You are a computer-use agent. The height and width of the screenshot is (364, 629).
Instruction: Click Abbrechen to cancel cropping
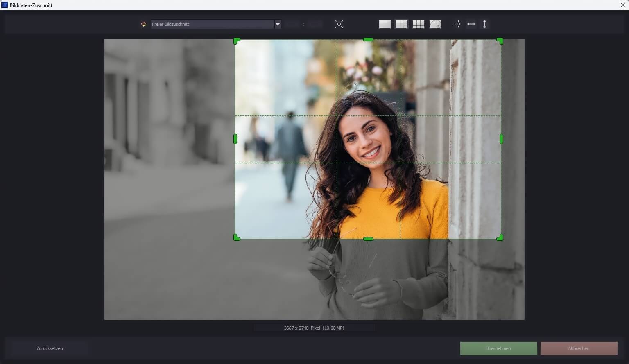pos(579,348)
